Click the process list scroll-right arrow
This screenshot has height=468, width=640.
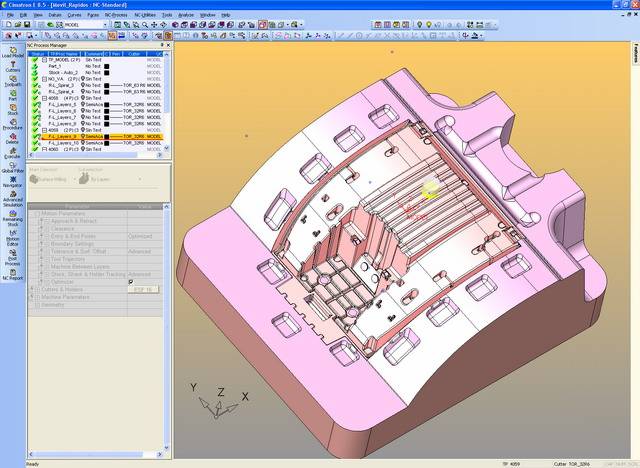(x=160, y=155)
